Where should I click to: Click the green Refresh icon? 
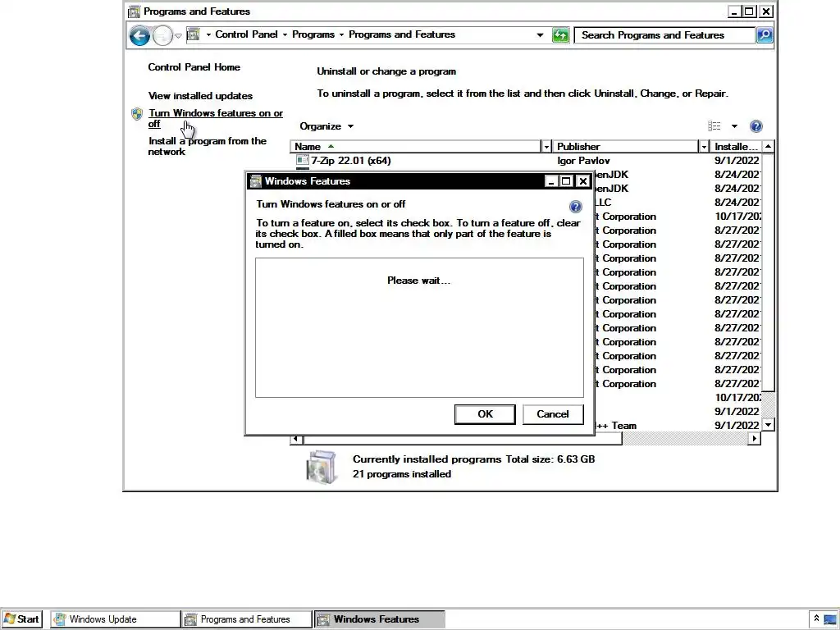[560, 35]
